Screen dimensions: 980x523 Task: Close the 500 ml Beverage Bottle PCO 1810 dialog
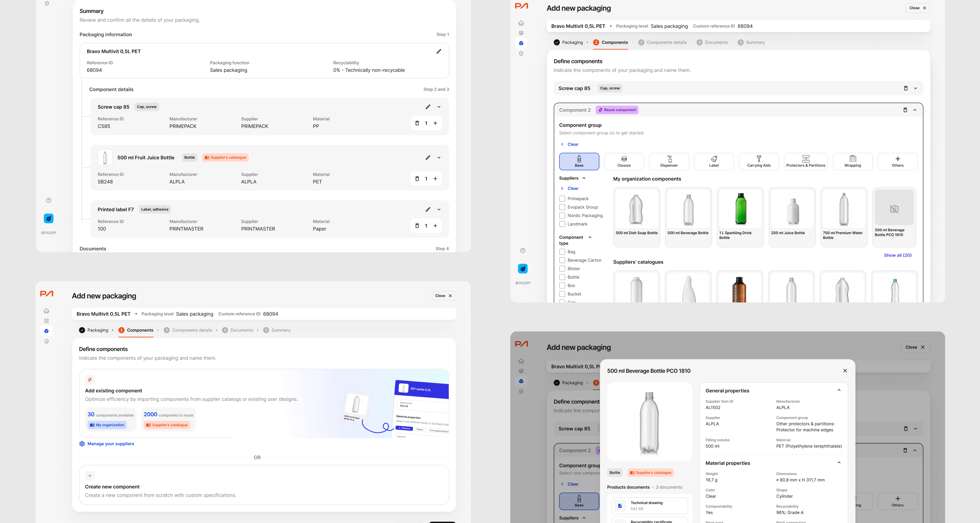click(845, 371)
